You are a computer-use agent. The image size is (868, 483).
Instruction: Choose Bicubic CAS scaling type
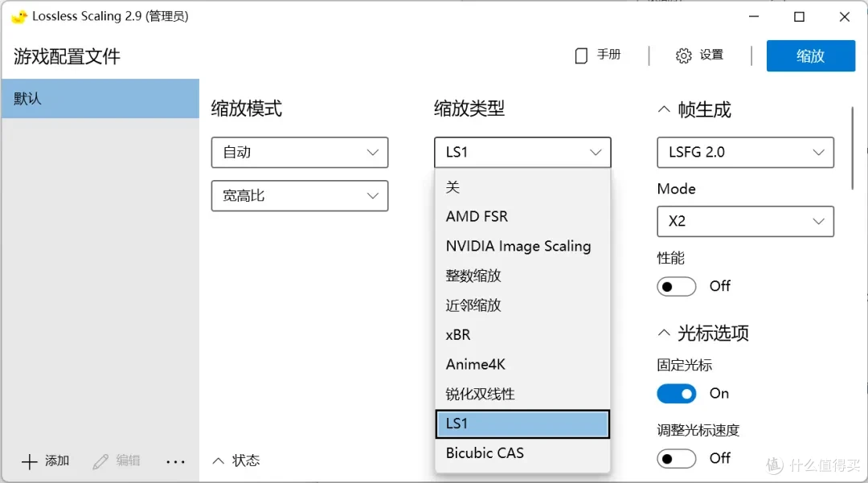[x=522, y=453]
